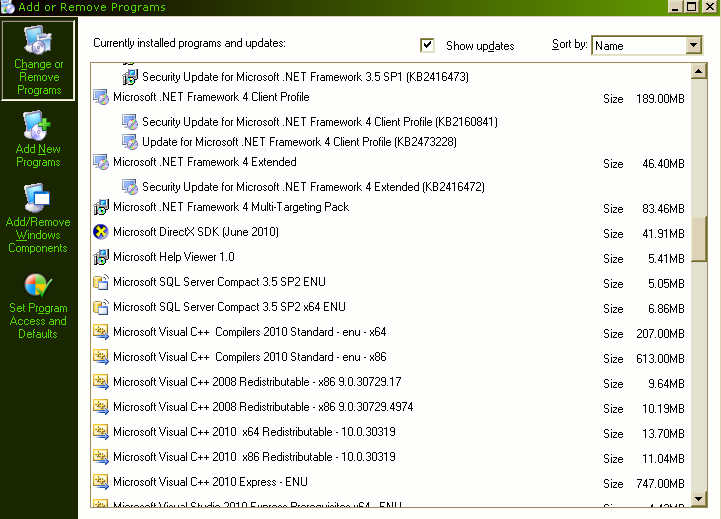Open Change or Remove Programs icon

click(x=38, y=40)
